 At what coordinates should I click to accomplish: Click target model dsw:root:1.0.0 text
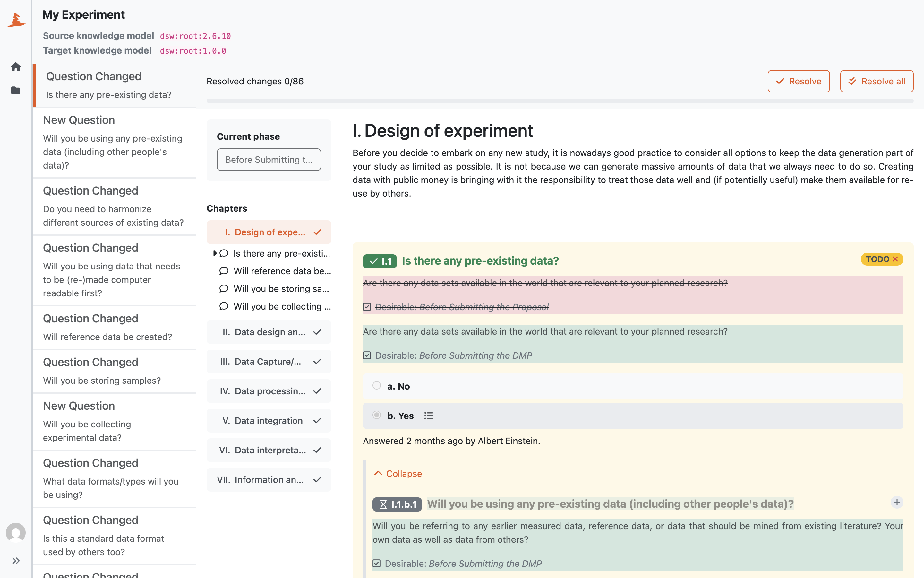(x=193, y=51)
